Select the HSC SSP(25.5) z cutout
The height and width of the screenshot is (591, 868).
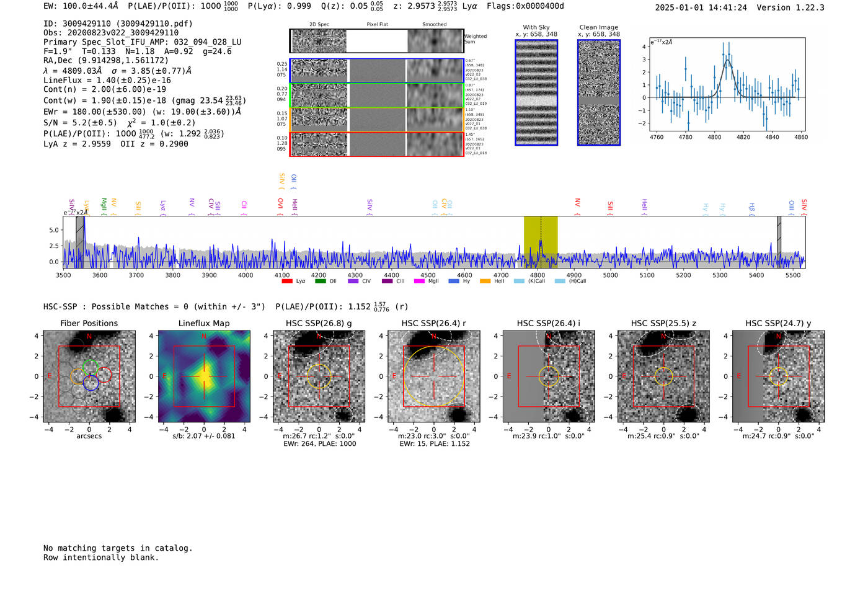coord(664,376)
